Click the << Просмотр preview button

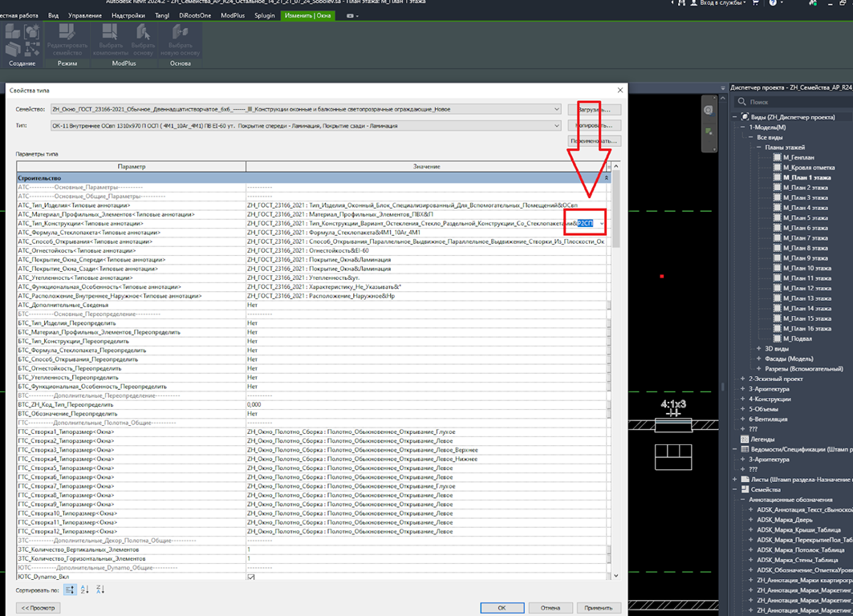coord(38,608)
